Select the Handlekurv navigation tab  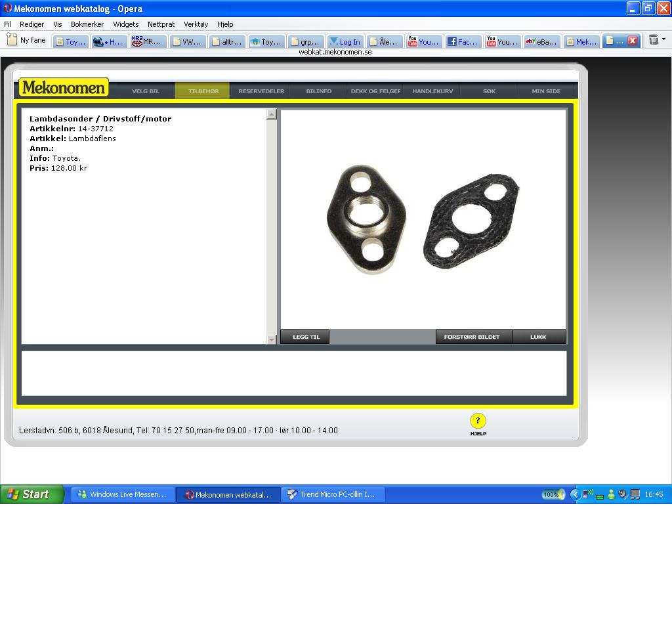[432, 91]
